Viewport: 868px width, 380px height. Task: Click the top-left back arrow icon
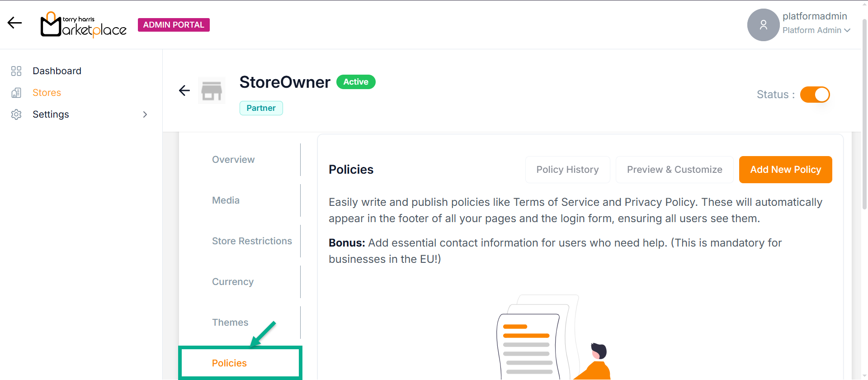click(14, 23)
